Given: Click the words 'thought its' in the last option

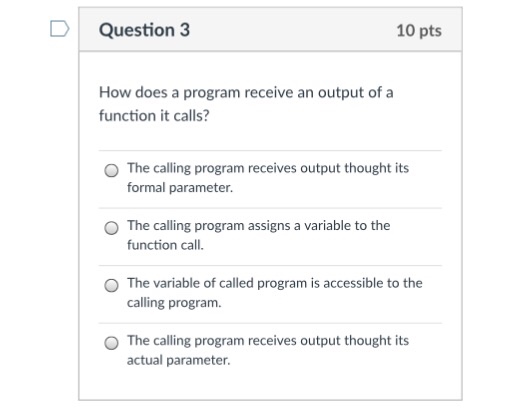Looking at the screenshot, I should [376, 340].
